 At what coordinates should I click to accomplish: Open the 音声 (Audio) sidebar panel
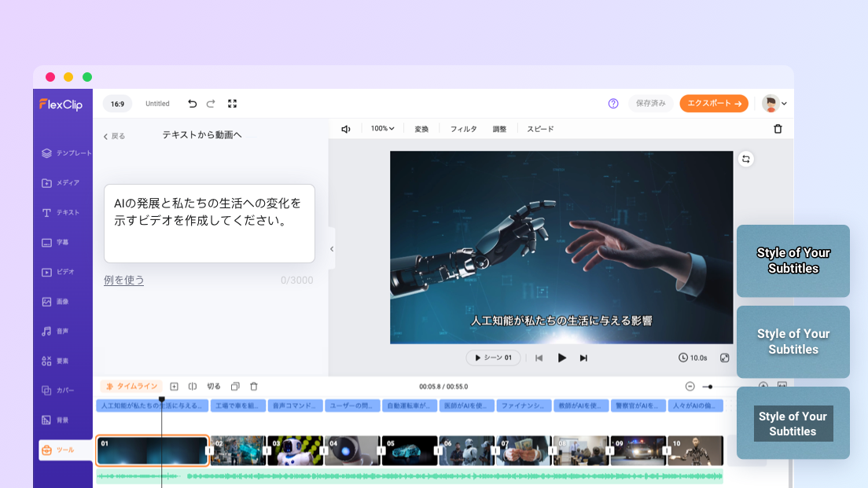[x=55, y=331]
